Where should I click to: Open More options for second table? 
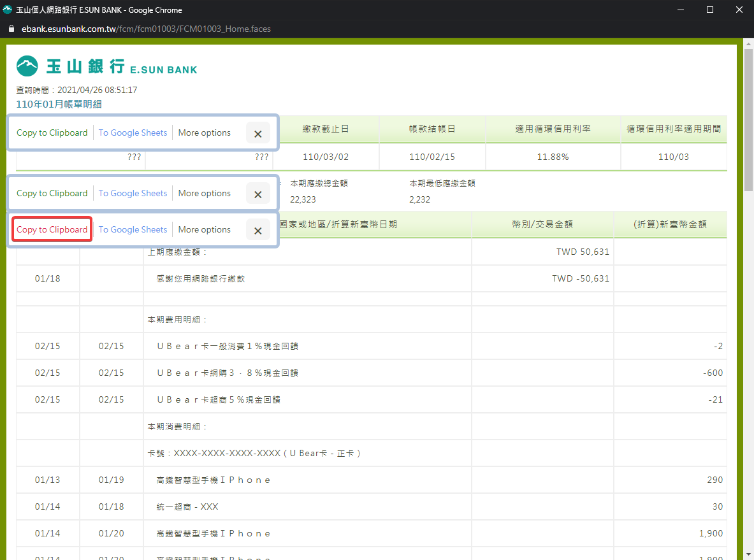pyautogui.click(x=205, y=193)
